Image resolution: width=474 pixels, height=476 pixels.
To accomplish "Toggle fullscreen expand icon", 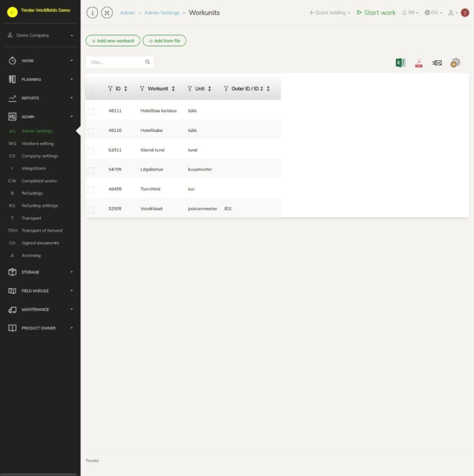I will (x=107, y=13).
